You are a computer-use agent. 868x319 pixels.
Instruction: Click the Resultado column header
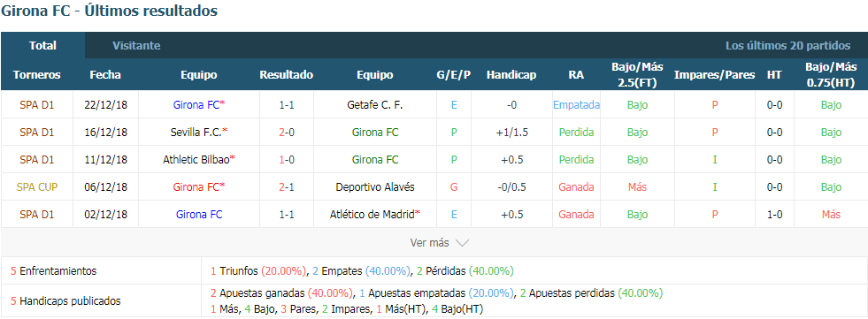(x=286, y=74)
